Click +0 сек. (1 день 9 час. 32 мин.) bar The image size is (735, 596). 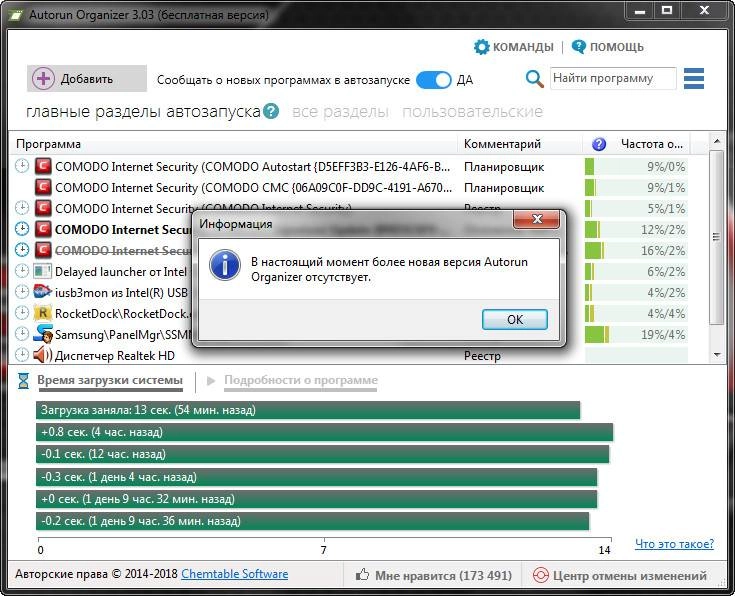pyautogui.click(x=316, y=499)
